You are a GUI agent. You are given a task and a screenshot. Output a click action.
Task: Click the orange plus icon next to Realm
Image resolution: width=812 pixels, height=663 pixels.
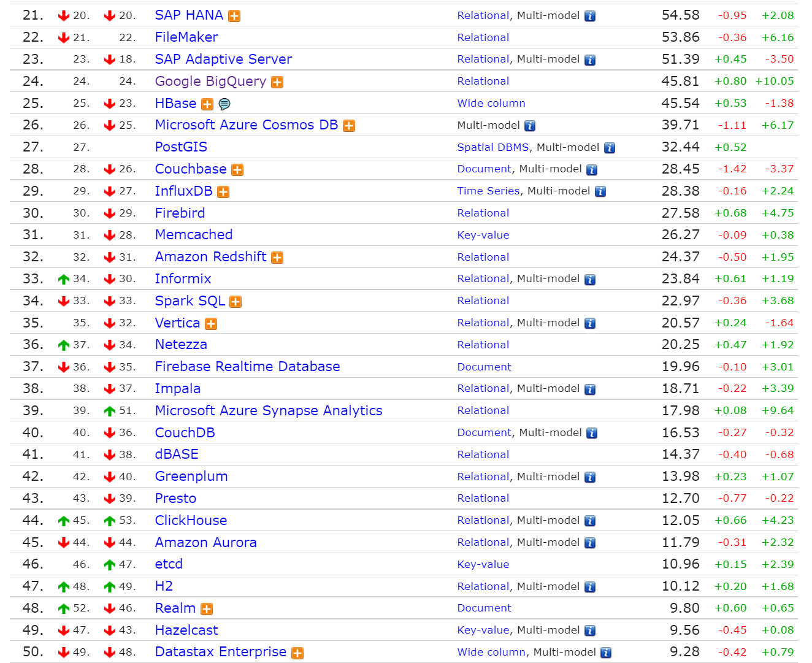pos(207,609)
